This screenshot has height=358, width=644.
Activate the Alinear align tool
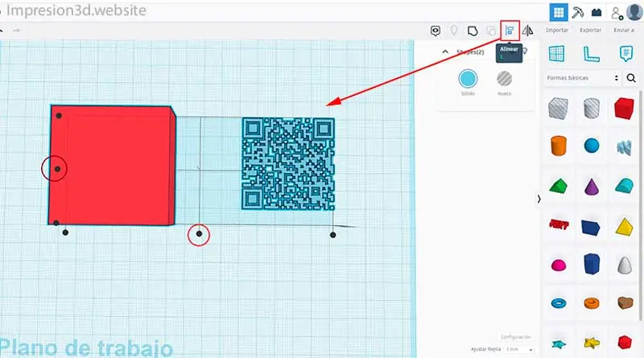point(510,31)
